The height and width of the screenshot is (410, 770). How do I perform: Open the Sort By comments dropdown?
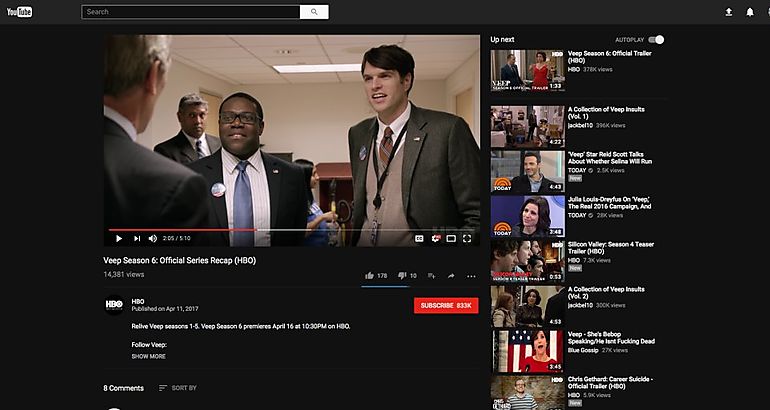click(x=178, y=388)
